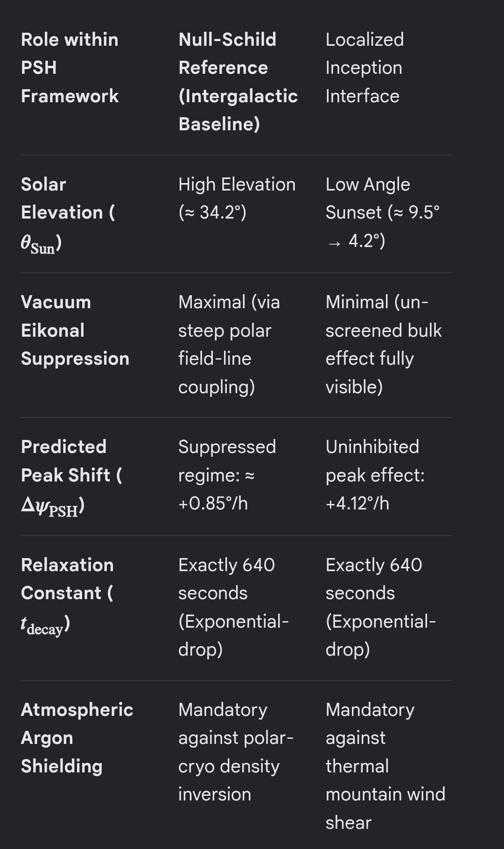Select the 'Predicted Peak Shift' row label

pyautogui.click(x=71, y=476)
